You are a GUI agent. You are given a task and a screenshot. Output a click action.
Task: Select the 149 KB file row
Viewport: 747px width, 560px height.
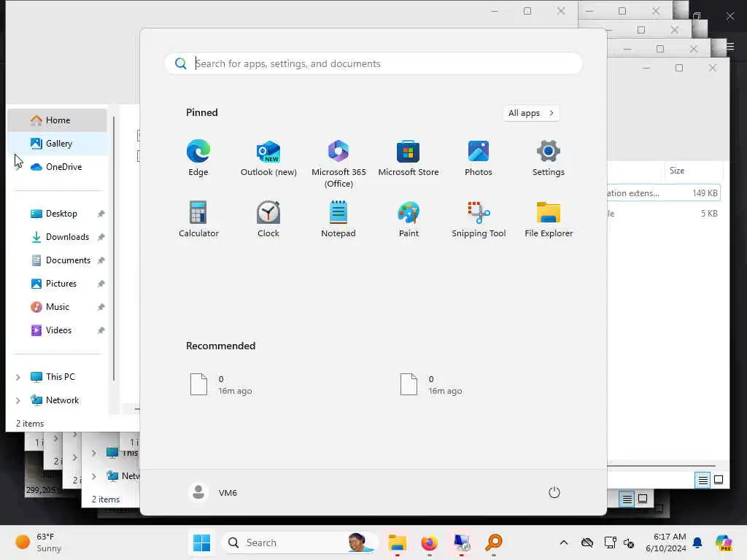(x=663, y=192)
